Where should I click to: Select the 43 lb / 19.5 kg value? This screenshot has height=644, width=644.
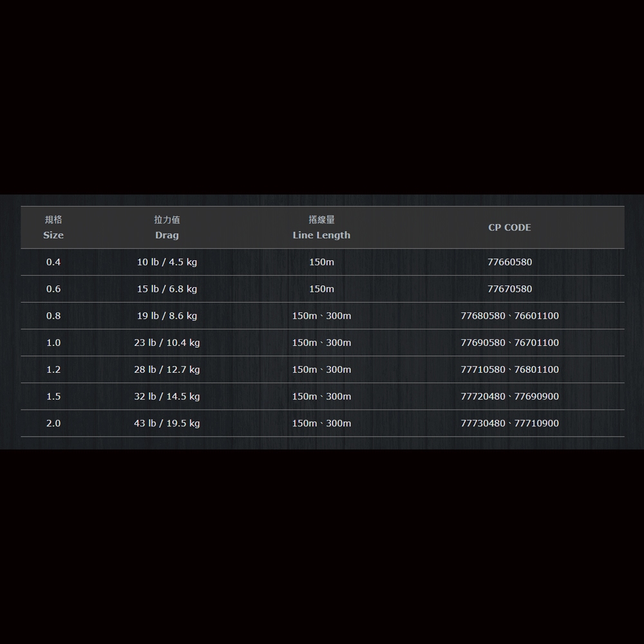point(167,423)
